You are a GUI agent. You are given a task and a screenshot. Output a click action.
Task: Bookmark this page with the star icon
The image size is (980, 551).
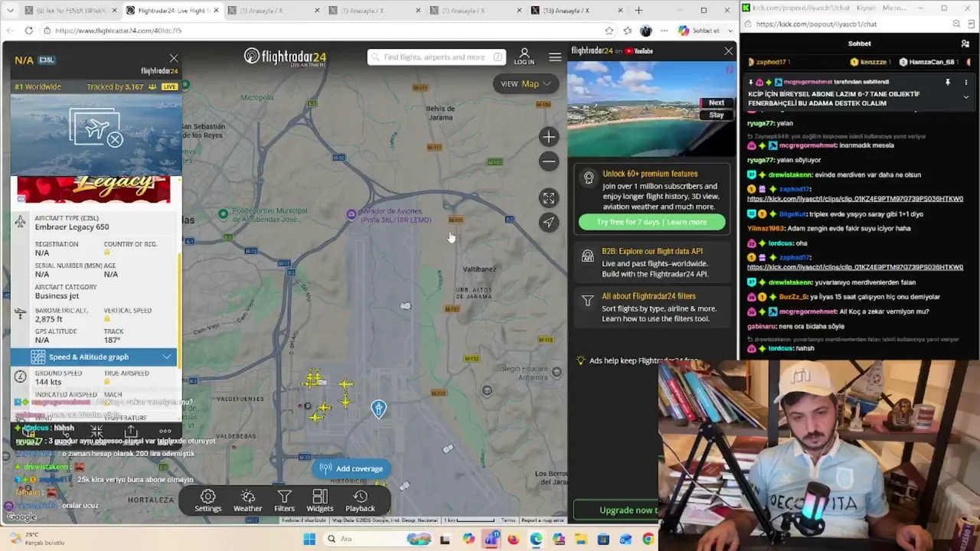pyautogui.click(x=609, y=31)
